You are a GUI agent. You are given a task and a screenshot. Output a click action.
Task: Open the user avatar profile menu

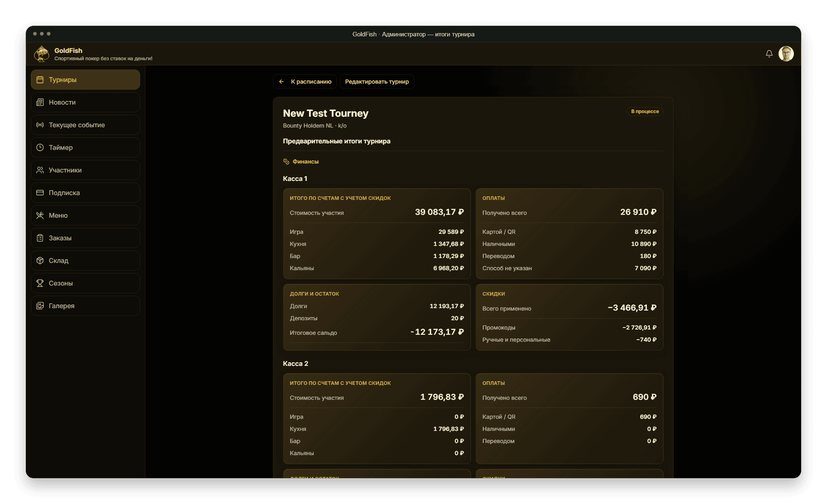[786, 54]
